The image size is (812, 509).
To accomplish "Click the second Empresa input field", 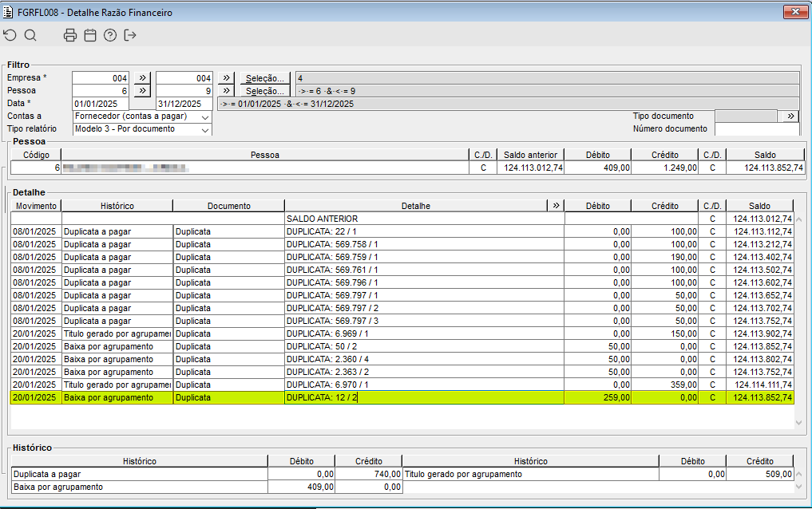I will 184,78.
